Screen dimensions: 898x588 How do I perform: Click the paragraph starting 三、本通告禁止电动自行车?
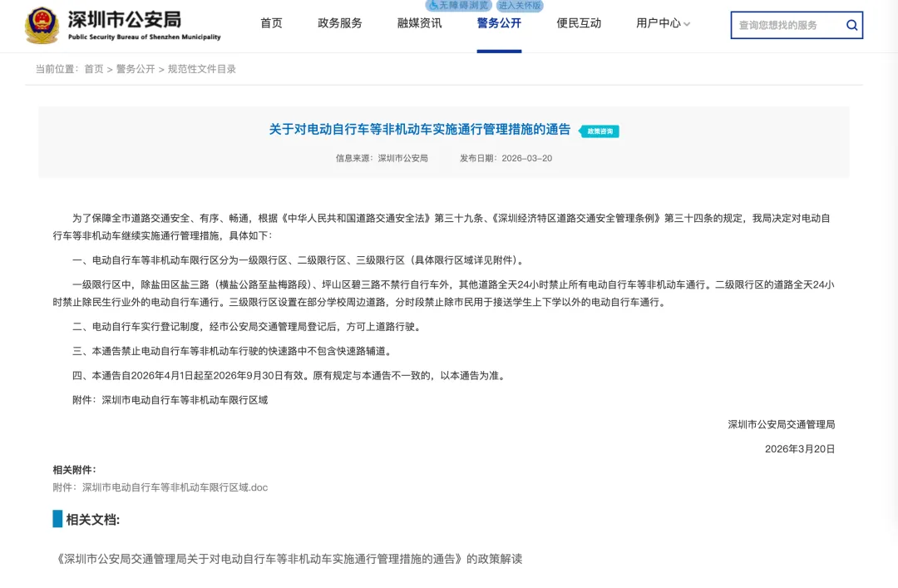(x=234, y=351)
